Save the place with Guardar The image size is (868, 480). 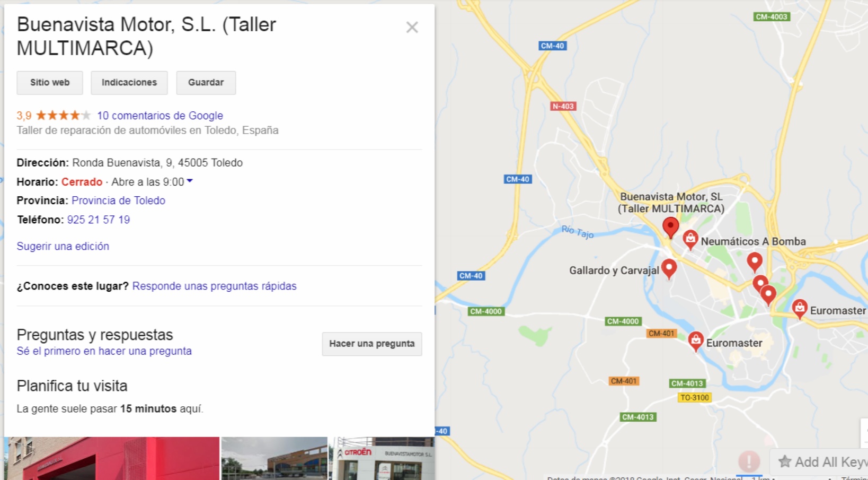206,83
